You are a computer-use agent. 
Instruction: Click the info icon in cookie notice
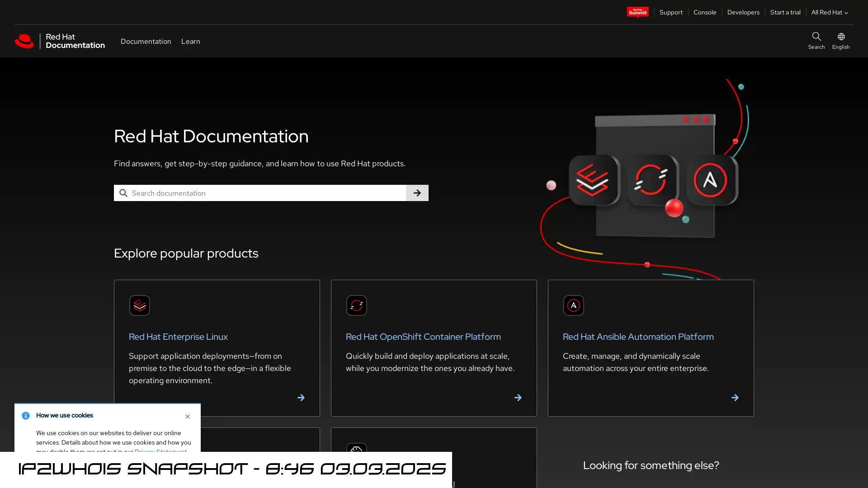click(25, 416)
